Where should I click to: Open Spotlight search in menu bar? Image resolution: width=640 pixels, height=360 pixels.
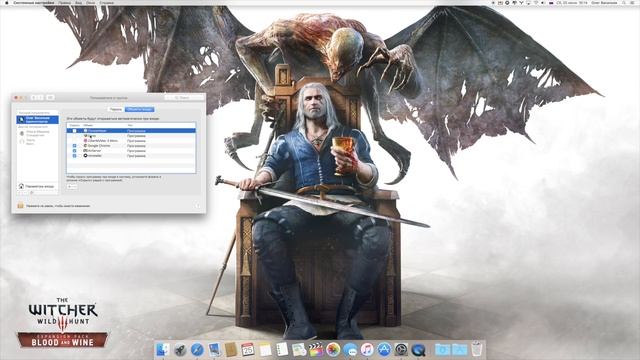coord(624,2)
